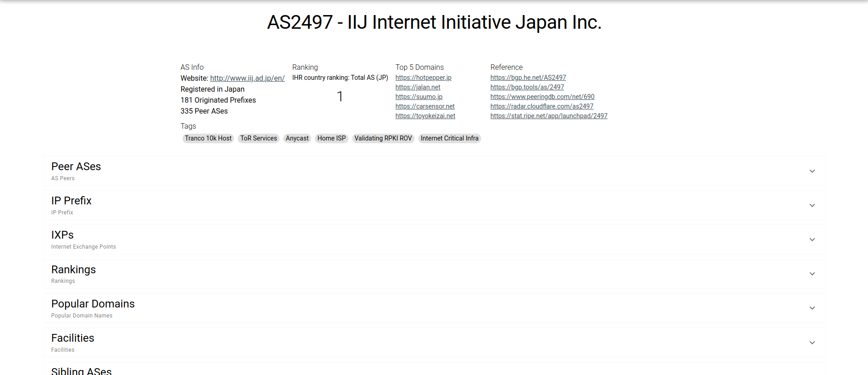Select the Tranco 10k Host tag
The width and height of the screenshot is (868, 375).
(208, 138)
